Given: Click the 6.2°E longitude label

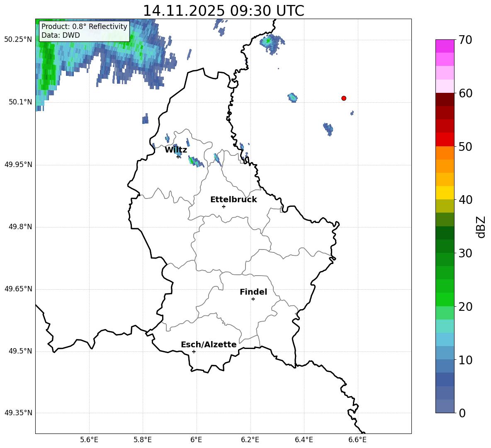Looking at the screenshot, I should tap(250, 440).
